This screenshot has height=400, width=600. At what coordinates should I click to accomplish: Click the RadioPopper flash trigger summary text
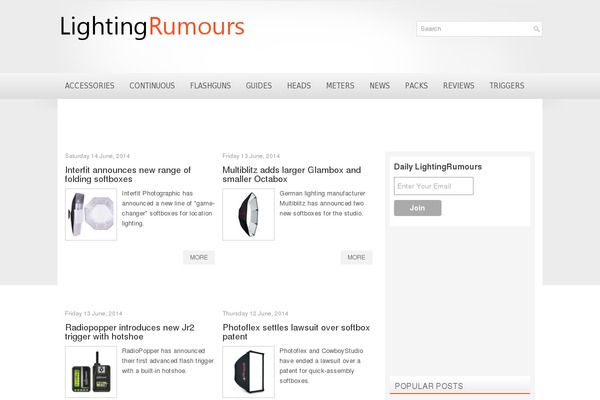[x=168, y=361]
